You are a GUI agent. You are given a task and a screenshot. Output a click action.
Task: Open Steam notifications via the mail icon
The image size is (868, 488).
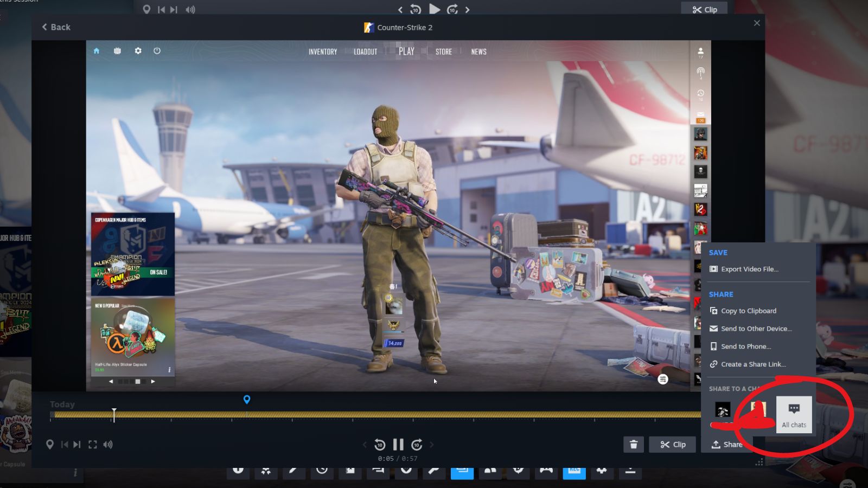[x=699, y=114]
